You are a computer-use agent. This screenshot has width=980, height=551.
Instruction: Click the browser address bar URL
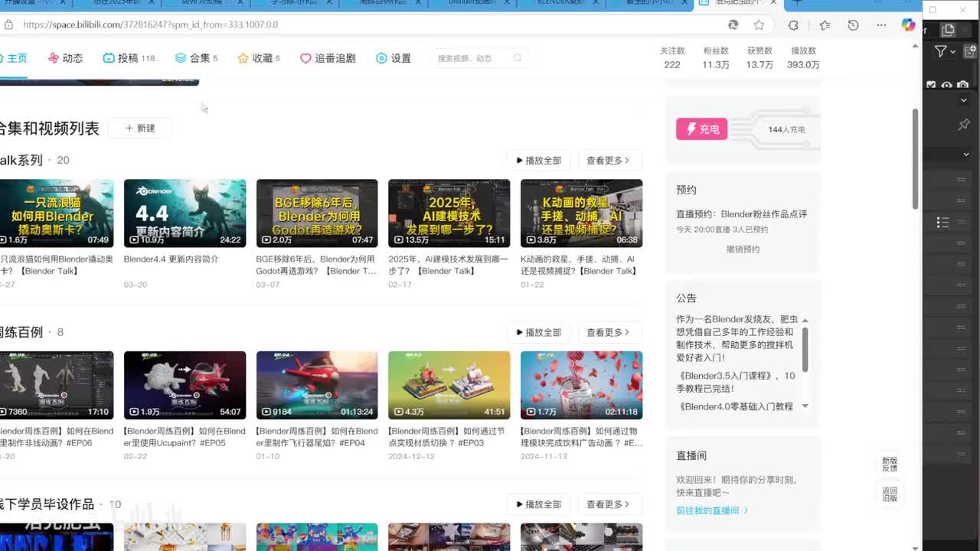[x=151, y=24]
